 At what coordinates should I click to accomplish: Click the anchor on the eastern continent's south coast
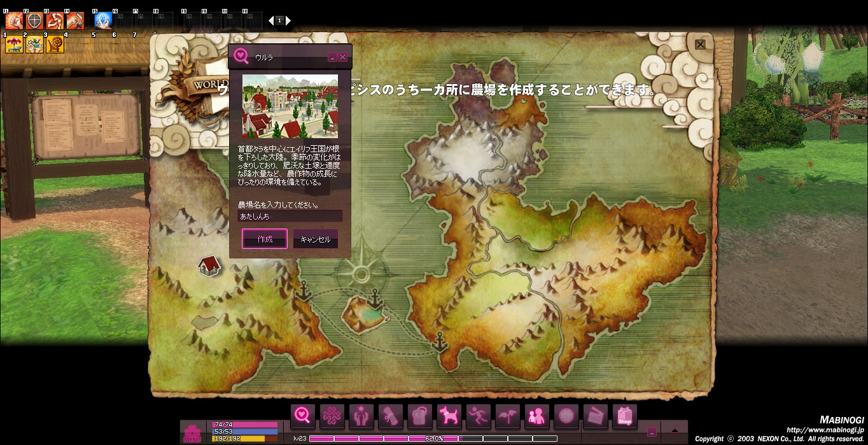click(440, 342)
